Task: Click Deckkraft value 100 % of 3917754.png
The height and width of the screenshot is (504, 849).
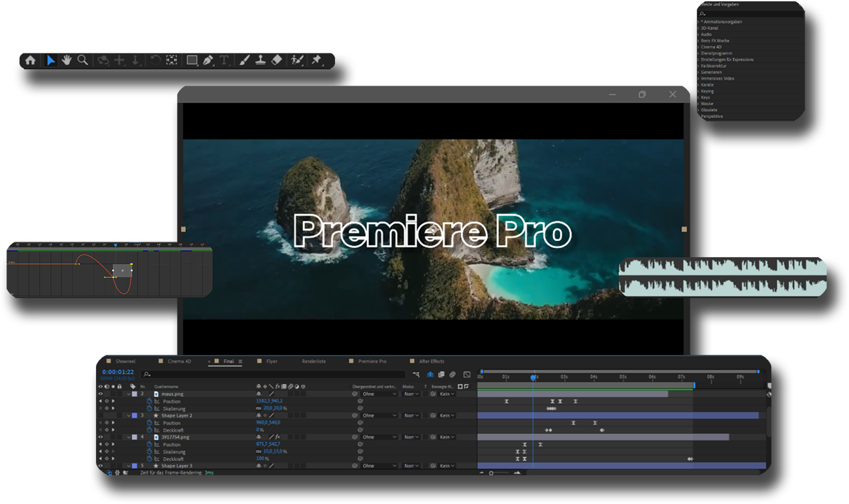Action: tap(263, 459)
